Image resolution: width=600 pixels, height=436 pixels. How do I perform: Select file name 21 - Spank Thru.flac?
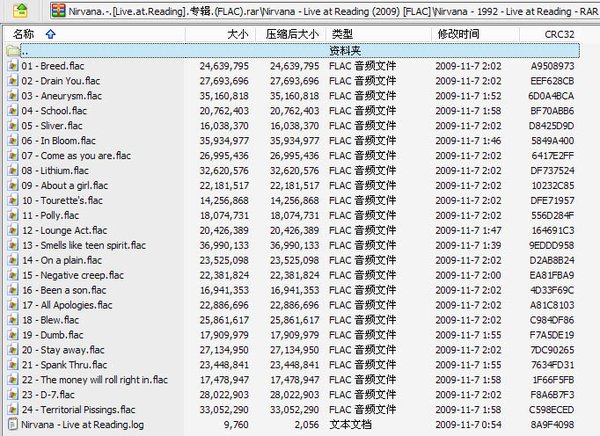click(64, 364)
